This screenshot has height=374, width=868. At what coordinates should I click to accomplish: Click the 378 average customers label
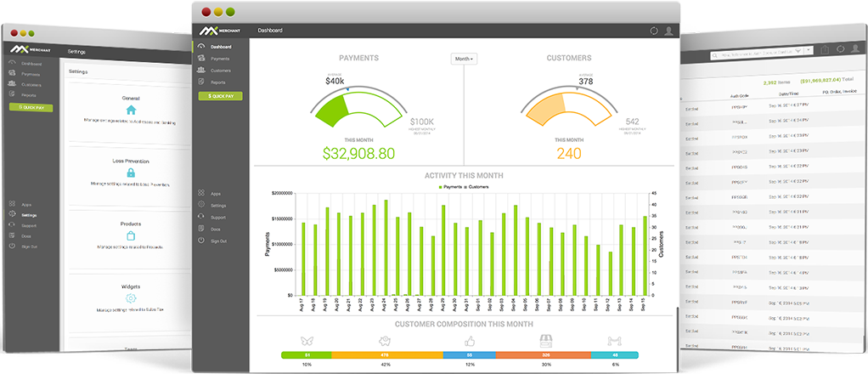pos(585,82)
